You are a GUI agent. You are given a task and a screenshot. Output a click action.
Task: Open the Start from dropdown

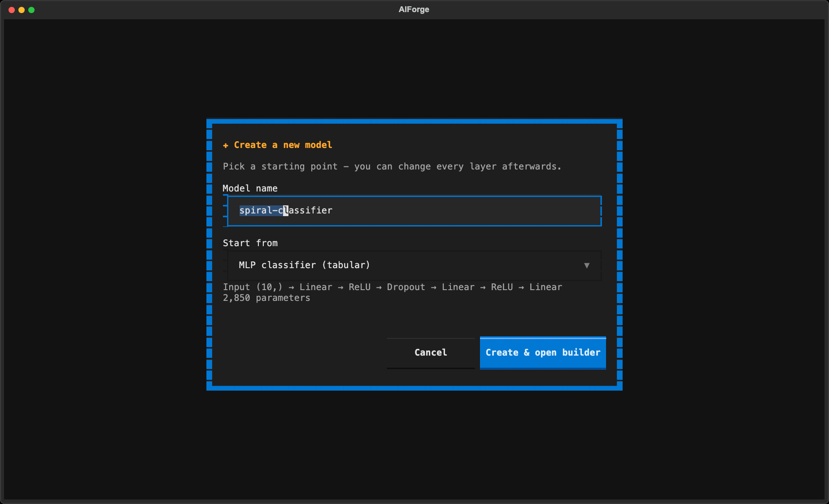coord(414,265)
